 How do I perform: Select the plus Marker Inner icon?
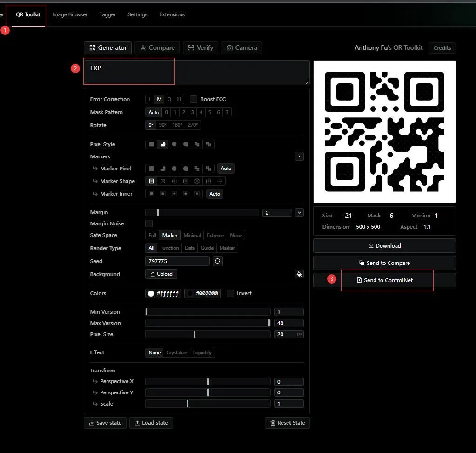point(174,194)
